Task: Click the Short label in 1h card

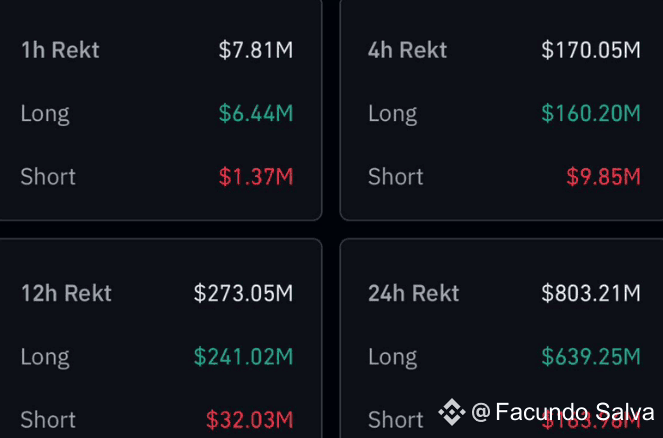Action: pyautogui.click(x=48, y=177)
